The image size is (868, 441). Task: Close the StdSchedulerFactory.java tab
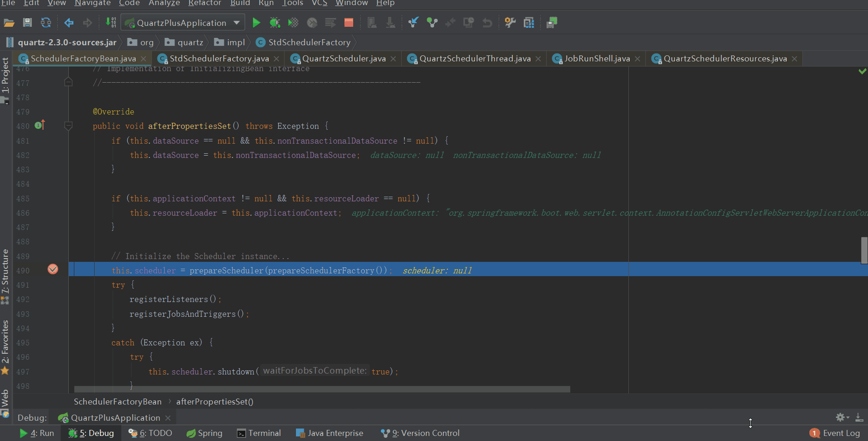(x=276, y=59)
